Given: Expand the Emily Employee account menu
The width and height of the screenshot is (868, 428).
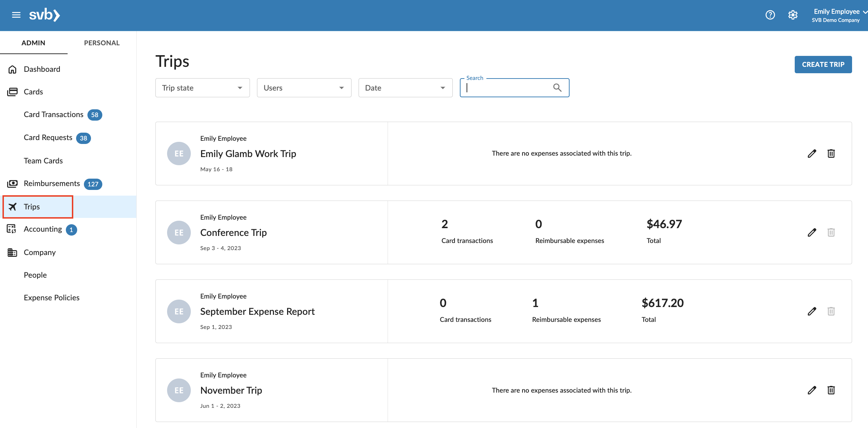Looking at the screenshot, I should click(x=839, y=15).
